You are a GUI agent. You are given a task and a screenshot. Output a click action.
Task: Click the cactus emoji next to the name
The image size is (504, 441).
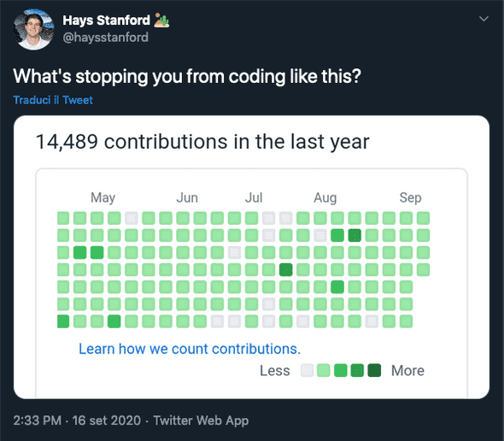161,20
